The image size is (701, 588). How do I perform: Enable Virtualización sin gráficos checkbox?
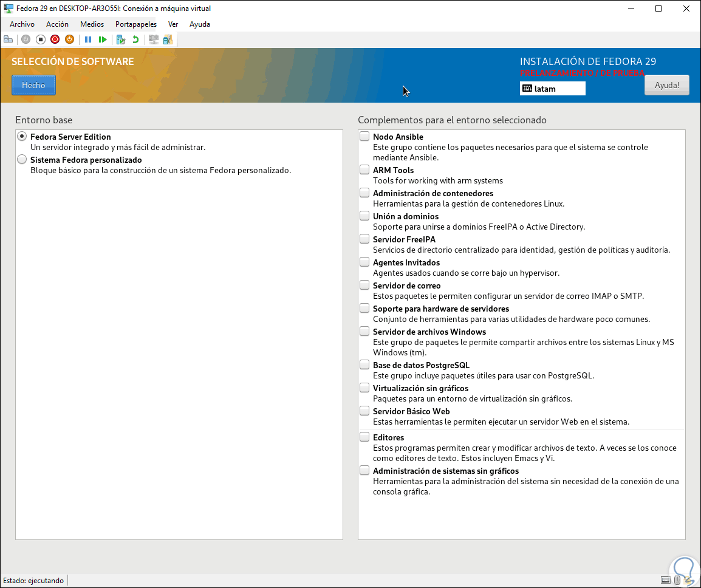click(364, 388)
